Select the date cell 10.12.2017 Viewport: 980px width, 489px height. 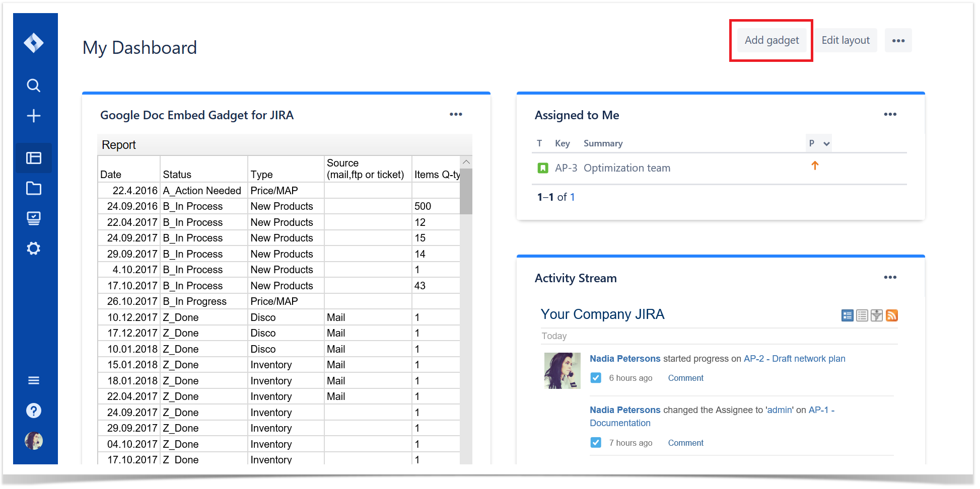click(129, 317)
